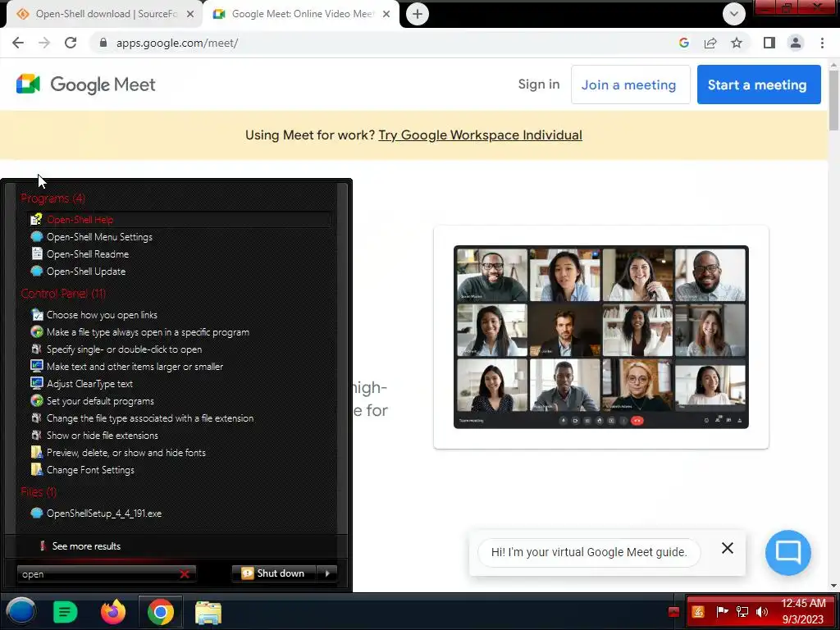Viewport: 840px width, 630px height.
Task: Open OpenShellSetup_4_4_191.exe file result
Action: coord(104,514)
